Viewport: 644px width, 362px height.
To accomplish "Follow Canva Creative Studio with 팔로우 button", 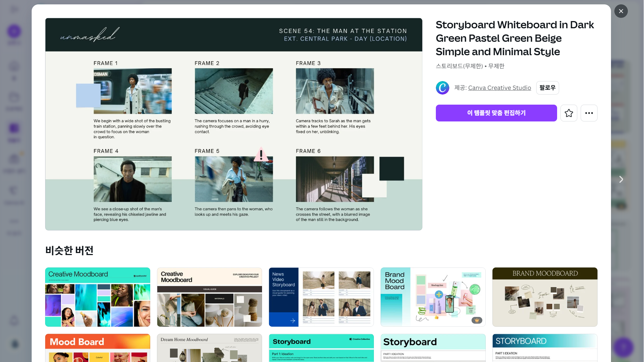I will [x=547, y=88].
